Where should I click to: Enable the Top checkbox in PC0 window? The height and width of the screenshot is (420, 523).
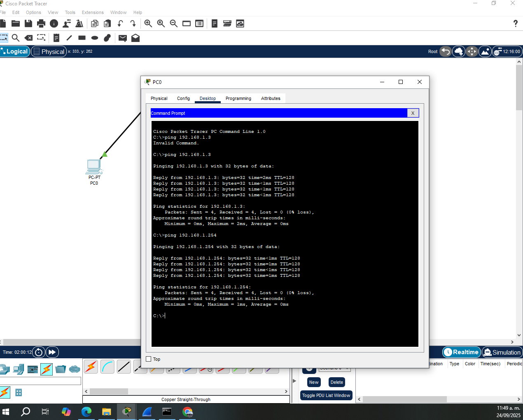pyautogui.click(x=149, y=359)
